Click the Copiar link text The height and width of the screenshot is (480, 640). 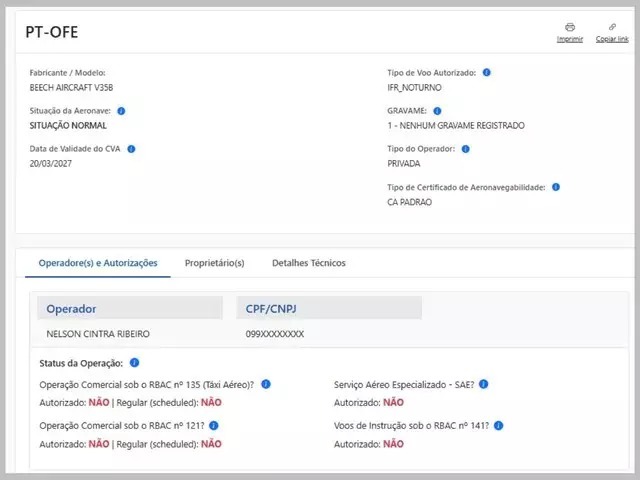(x=612, y=39)
